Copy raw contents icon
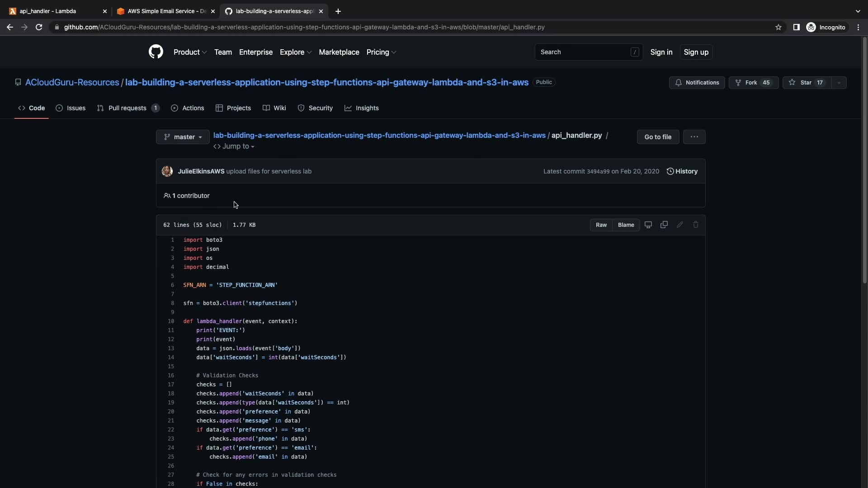This screenshot has width=868, height=488. tap(664, 225)
